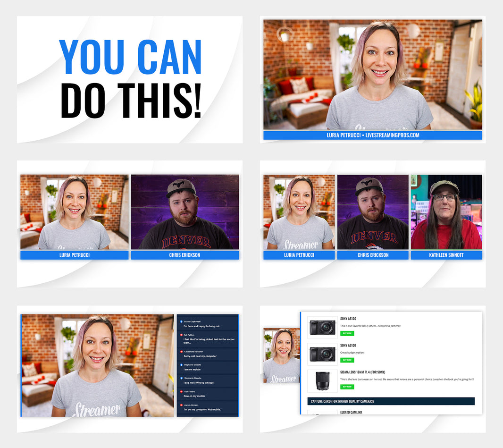This screenshot has width=503, height=448.
Task: Click Kathleen Sinnott's name label
Action: [x=446, y=255]
